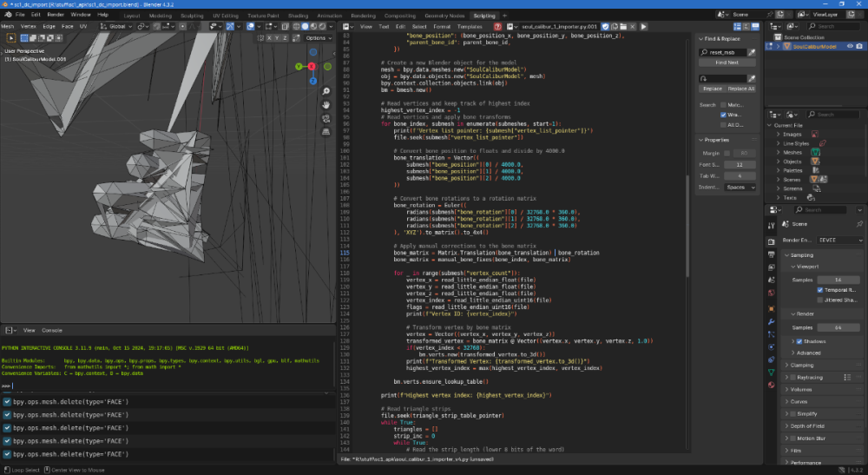Switch to orthographic grid view icon
The height and width of the screenshot is (475, 868).
325,133
